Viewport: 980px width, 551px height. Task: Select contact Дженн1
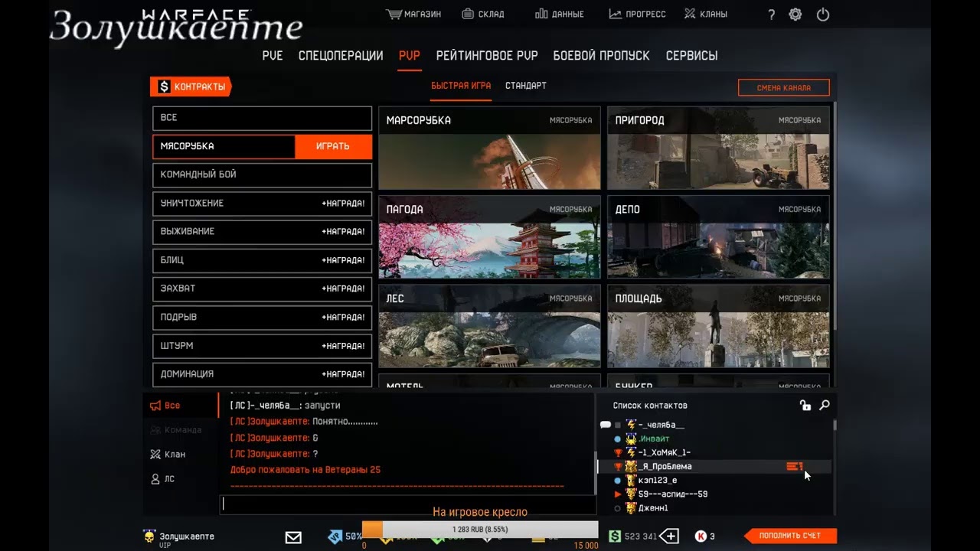tap(653, 508)
